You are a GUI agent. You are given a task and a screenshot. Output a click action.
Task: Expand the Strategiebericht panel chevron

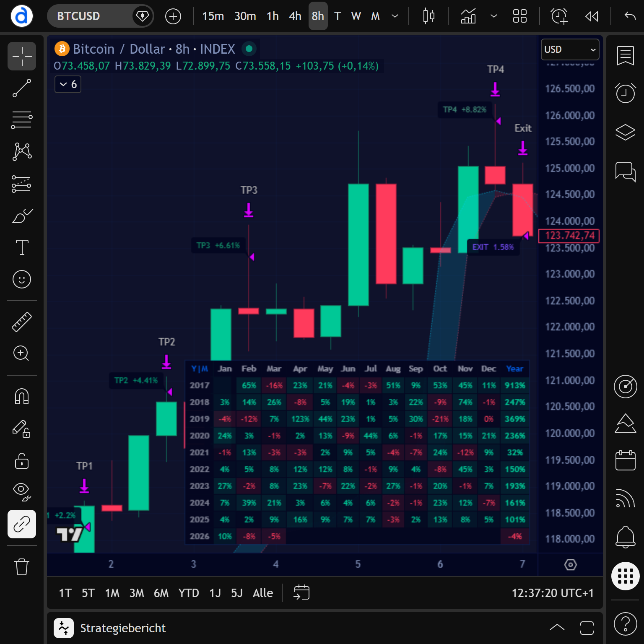[557, 628]
